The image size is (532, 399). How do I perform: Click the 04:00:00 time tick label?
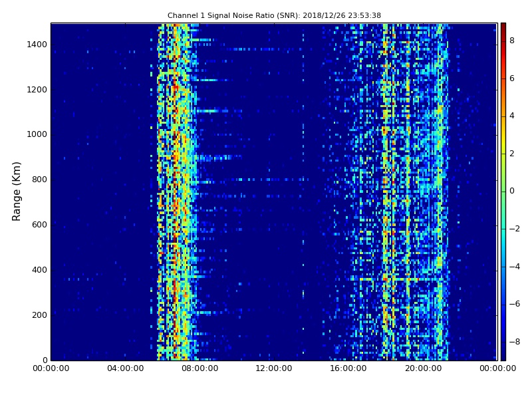point(125,368)
